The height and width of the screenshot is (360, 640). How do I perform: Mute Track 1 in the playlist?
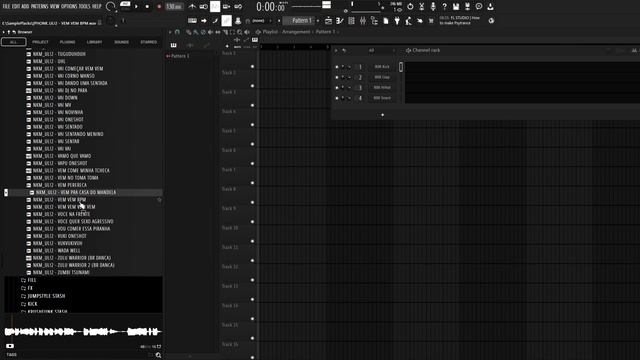point(252,67)
